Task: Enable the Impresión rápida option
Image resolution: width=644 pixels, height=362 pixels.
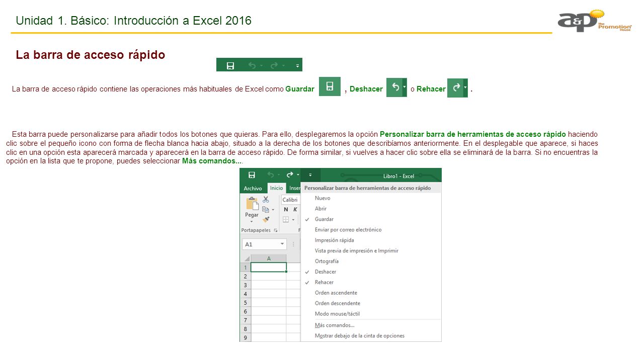Action: click(371, 240)
